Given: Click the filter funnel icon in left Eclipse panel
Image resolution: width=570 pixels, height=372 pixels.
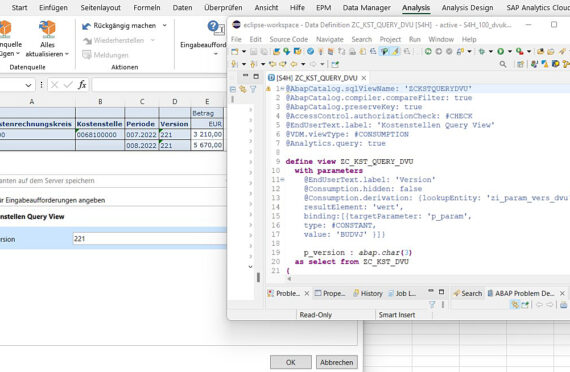Looking at the screenshot, I should click(253, 89).
